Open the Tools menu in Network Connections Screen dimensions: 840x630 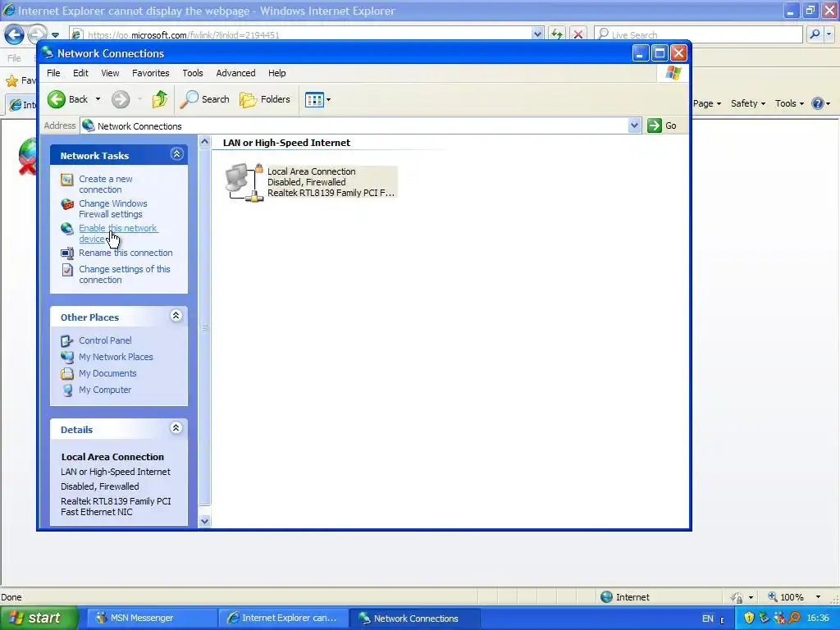[192, 73]
